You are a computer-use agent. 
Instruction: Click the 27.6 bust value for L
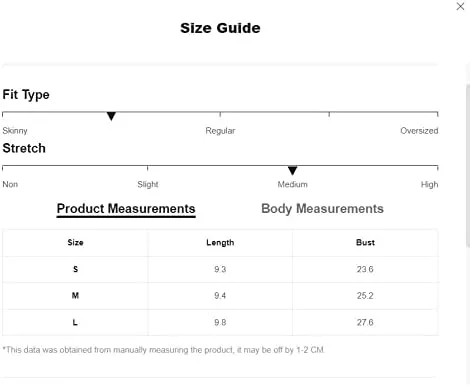click(365, 322)
